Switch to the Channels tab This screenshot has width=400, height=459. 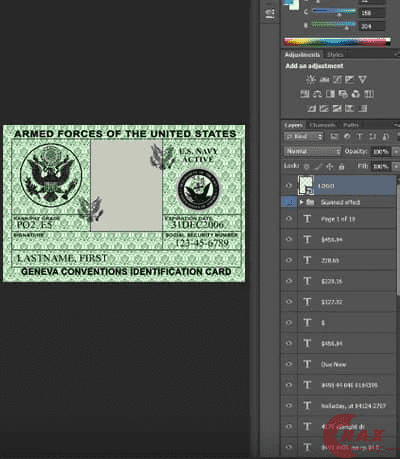tap(322, 125)
